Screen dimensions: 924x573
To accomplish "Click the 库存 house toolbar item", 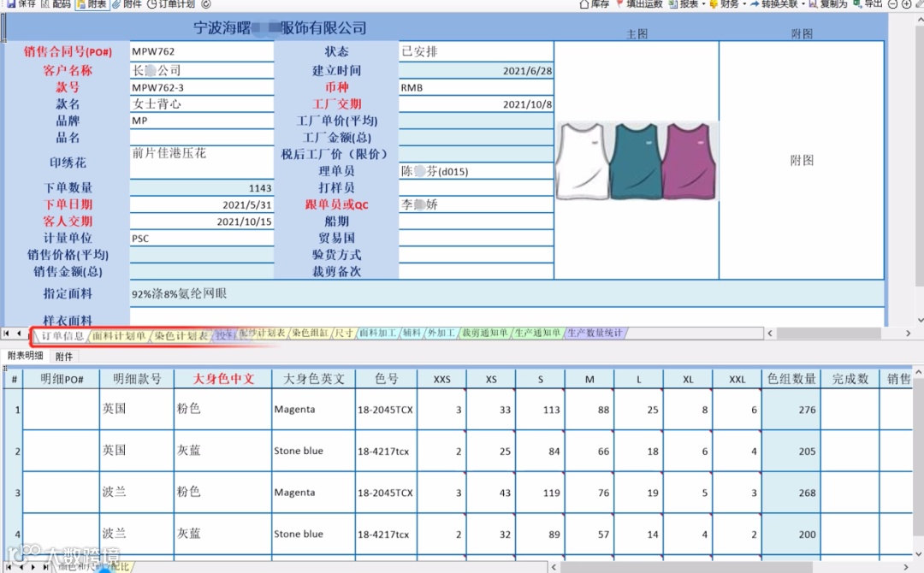I will tap(594, 3).
